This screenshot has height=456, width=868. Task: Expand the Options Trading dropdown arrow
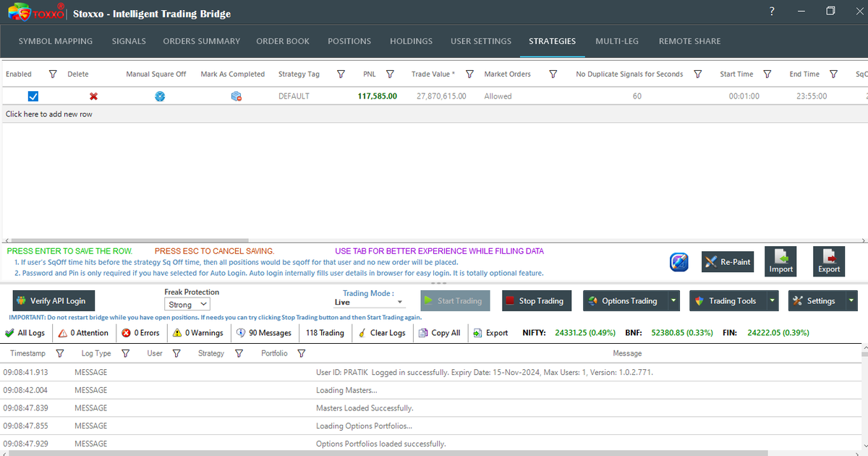674,301
